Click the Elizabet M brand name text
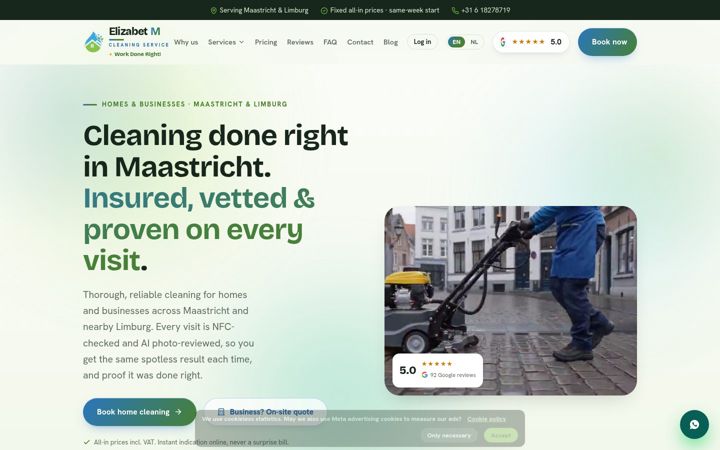This screenshot has height=450, width=720. [135, 31]
